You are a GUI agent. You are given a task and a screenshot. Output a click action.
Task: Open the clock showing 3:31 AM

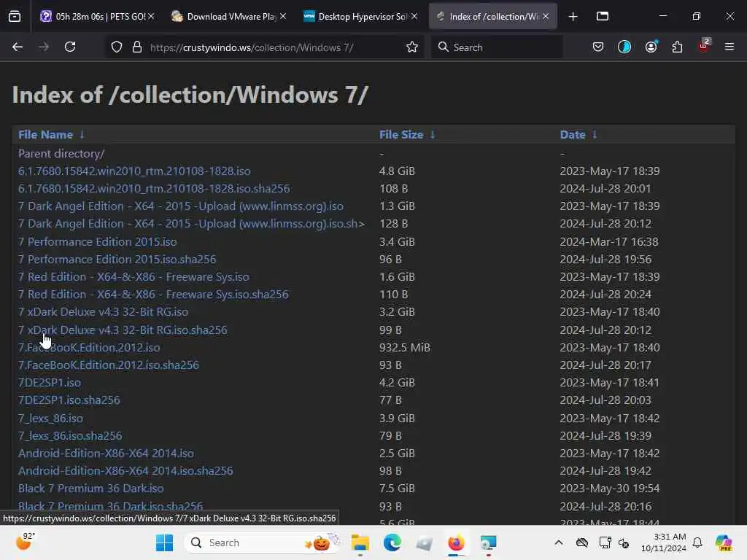click(x=663, y=542)
